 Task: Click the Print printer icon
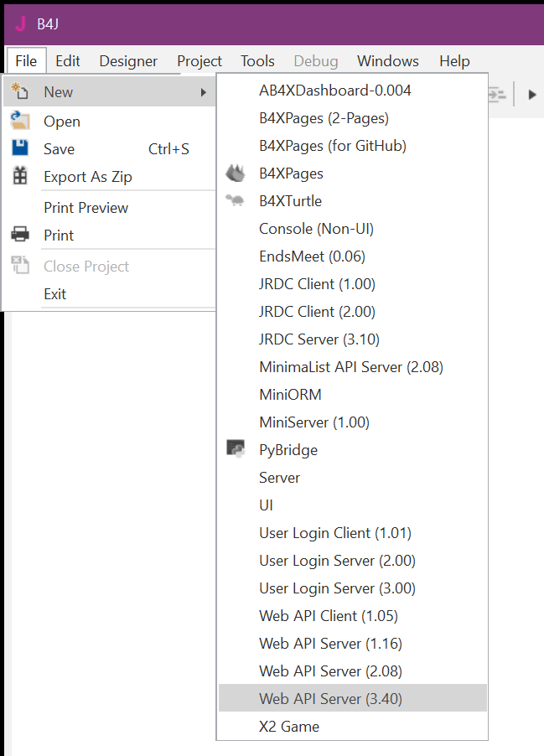[x=20, y=235]
